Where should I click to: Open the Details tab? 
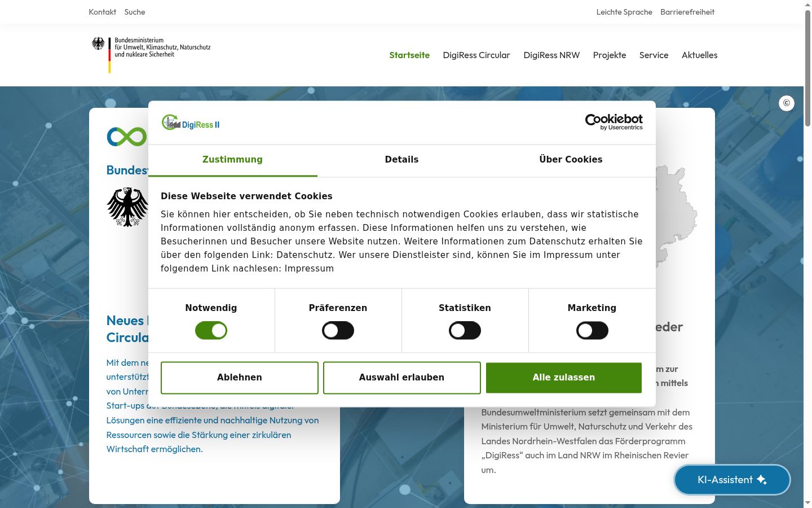401,160
